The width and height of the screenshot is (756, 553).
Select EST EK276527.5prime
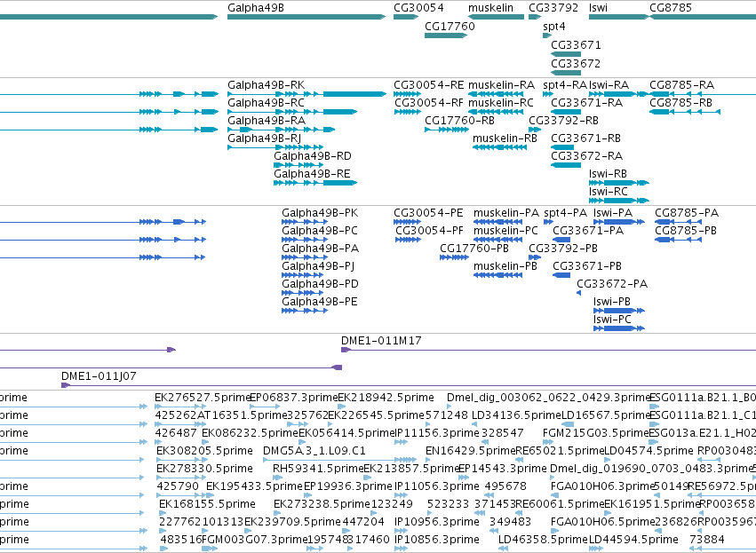click(203, 398)
